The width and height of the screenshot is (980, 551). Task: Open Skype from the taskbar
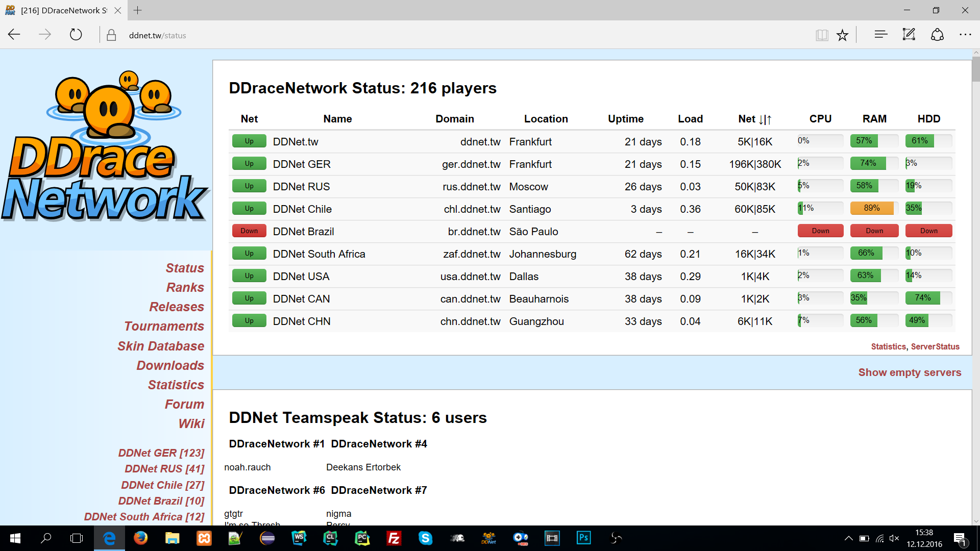(x=425, y=538)
